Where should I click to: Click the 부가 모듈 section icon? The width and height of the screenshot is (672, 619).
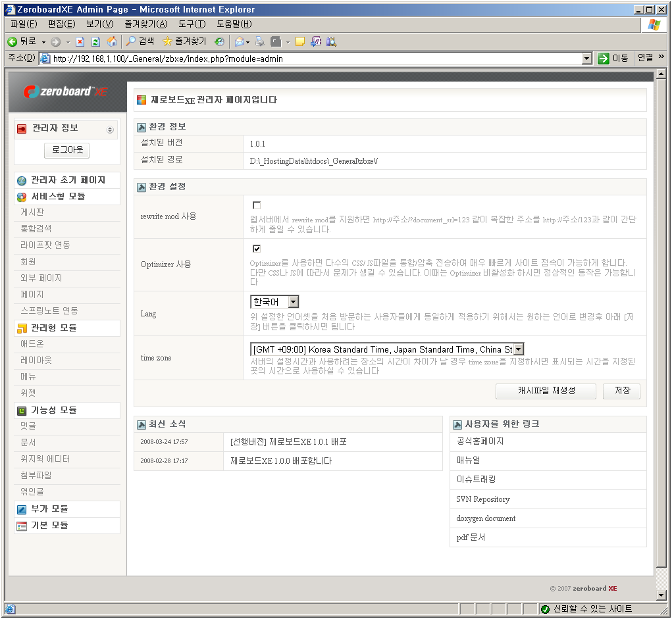tap(22, 509)
